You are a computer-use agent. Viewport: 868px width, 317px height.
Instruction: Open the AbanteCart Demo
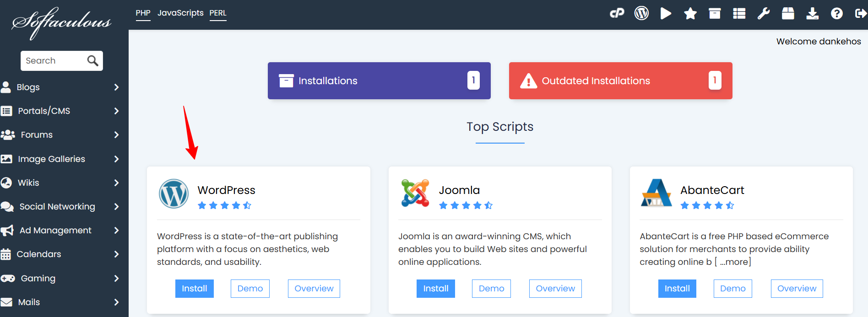tap(733, 289)
